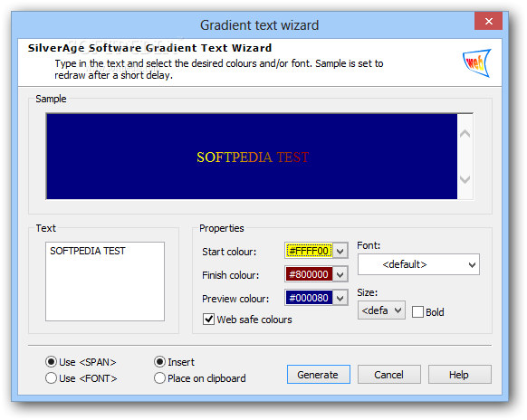Click the gradient SOFTPEDIA TEST sample preview

(253, 157)
